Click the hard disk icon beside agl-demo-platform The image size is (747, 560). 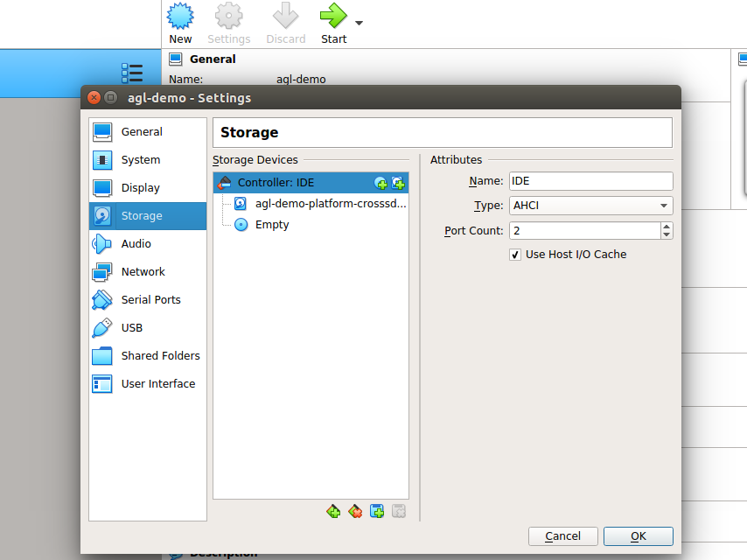pos(241,204)
